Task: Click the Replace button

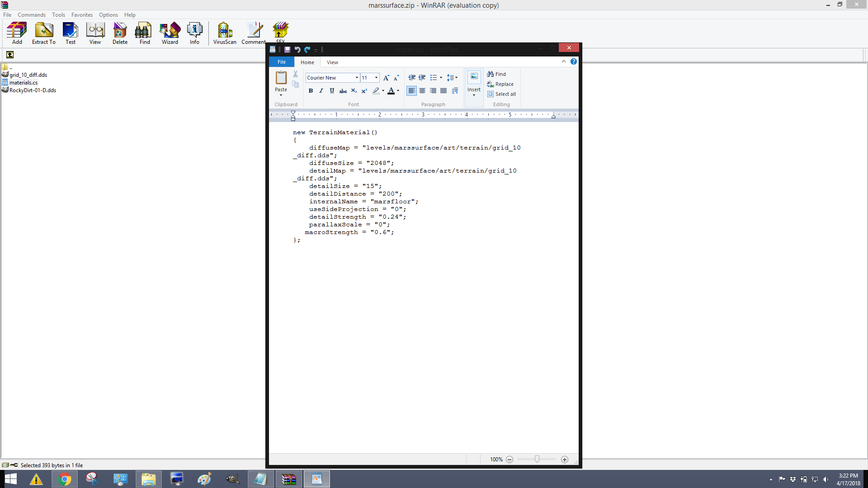Action: pos(500,84)
